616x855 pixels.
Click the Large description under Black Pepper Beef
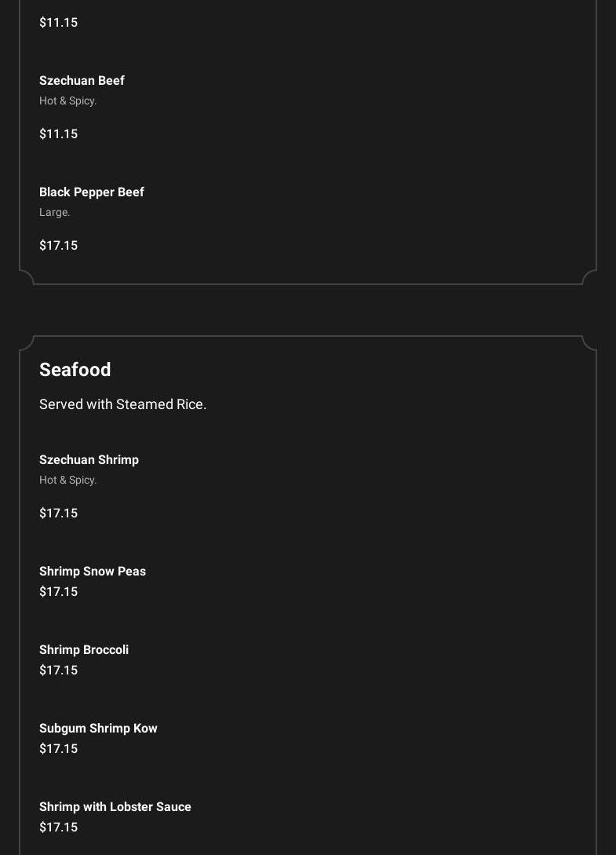click(54, 212)
